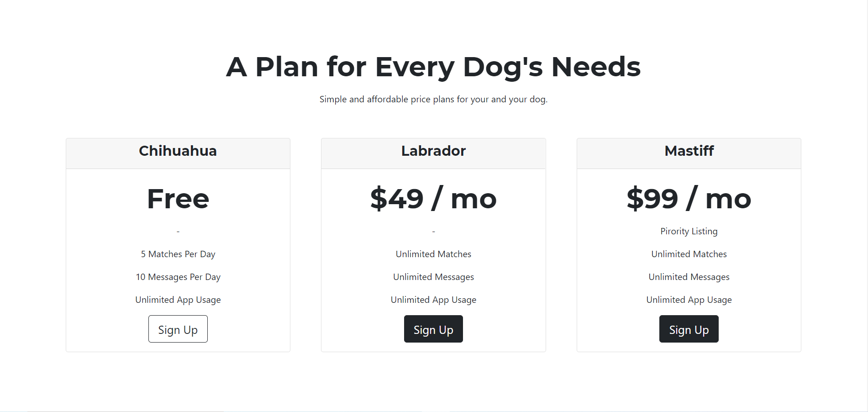
Task: Select the Chihuahua plan header
Action: point(178,151)
